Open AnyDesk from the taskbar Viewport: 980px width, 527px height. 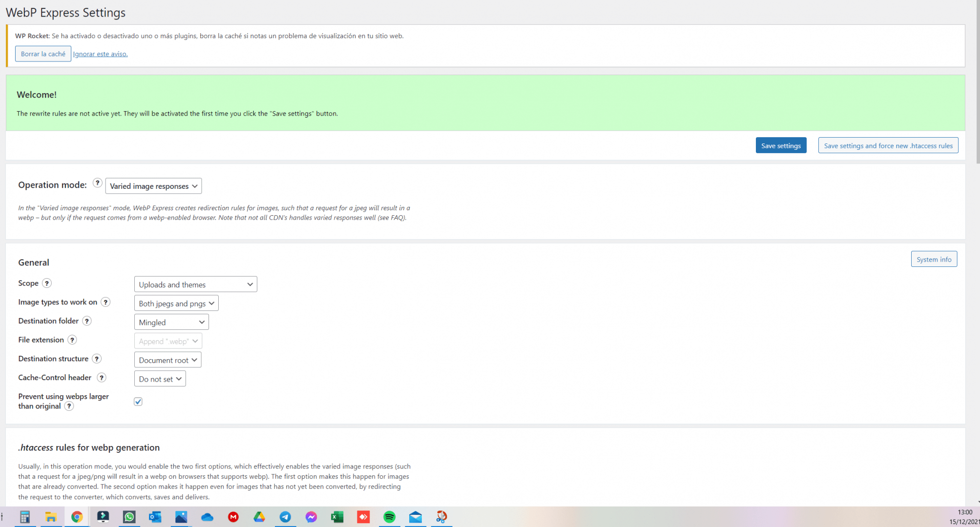(x=364, y=517)
